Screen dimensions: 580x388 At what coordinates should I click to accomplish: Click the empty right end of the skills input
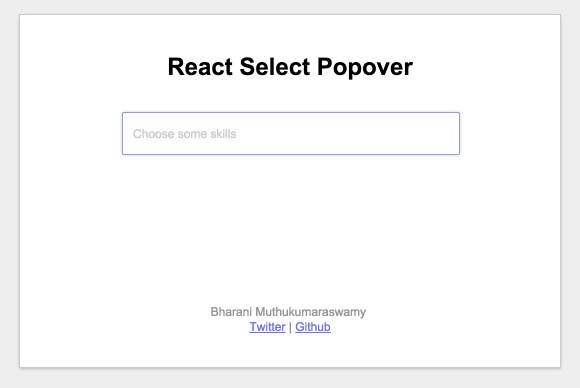tap(407, 134)
